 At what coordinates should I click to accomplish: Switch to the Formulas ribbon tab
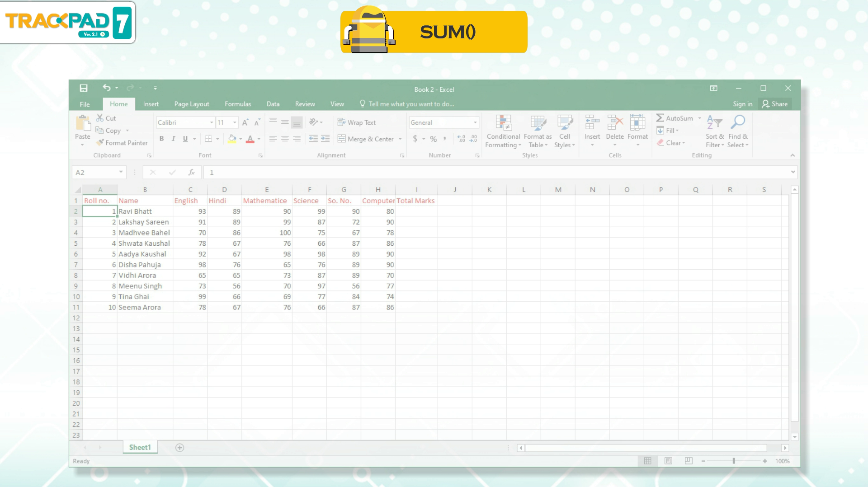point(238,104)
